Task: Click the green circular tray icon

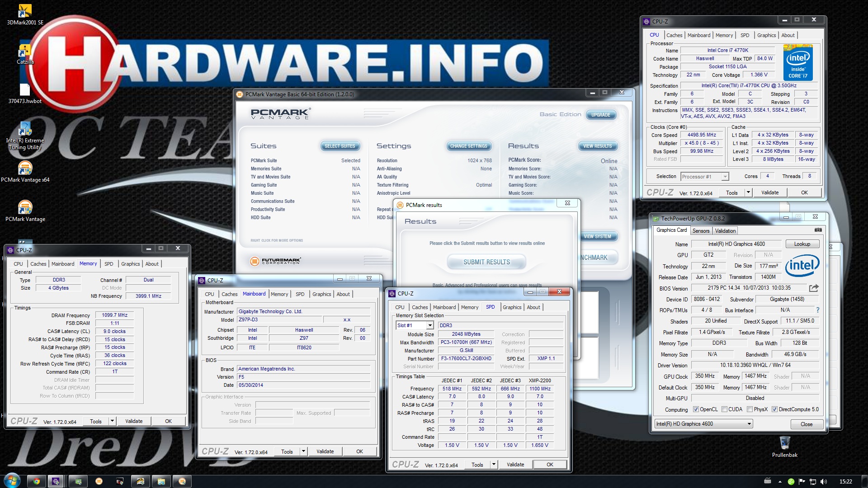Action: [x=791, y=482]
